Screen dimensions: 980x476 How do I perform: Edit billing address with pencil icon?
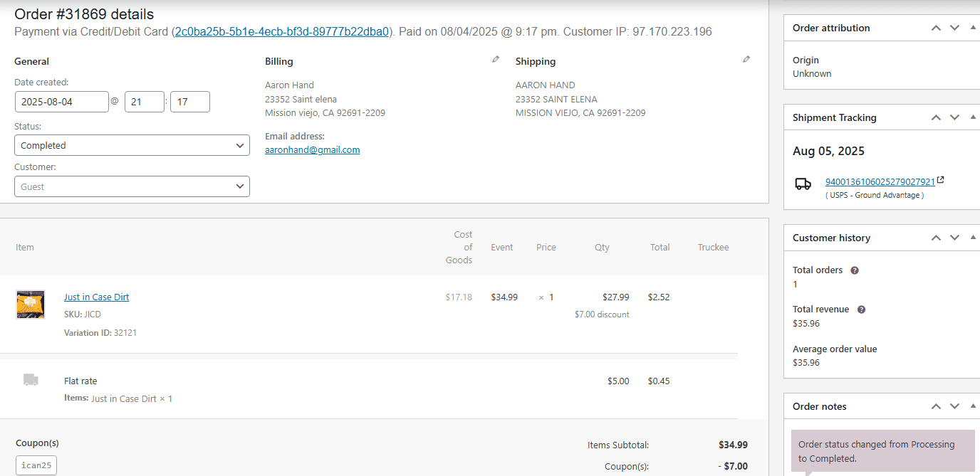[x=496, y=60]
